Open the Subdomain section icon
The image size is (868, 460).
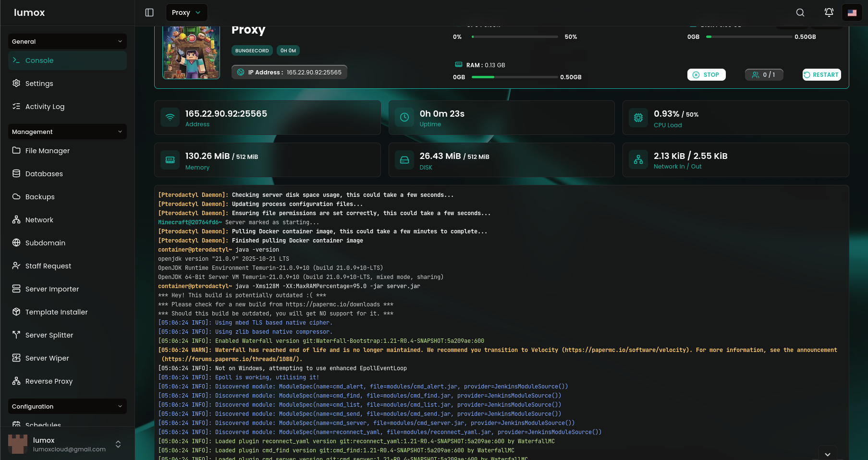click(x=17, y=243)
